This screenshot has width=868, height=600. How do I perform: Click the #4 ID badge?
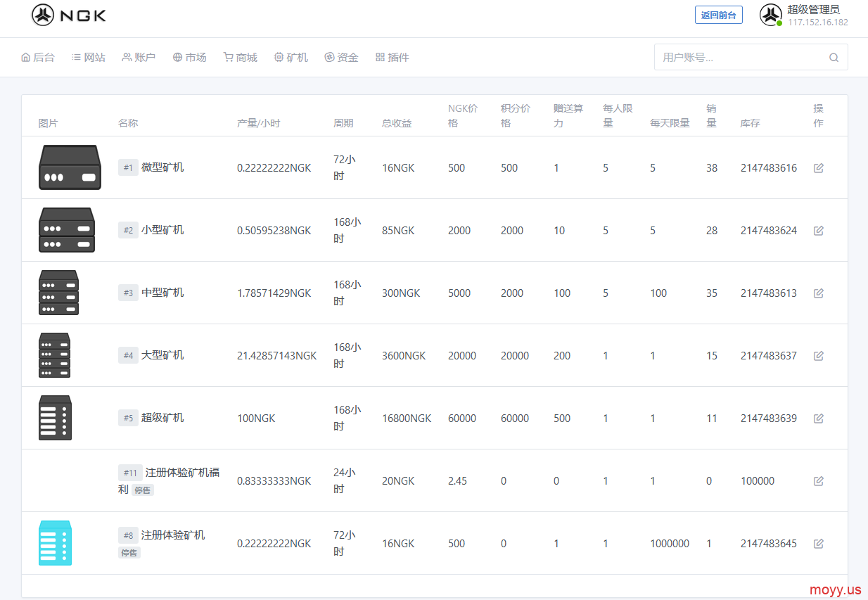(x=128, y=355)
